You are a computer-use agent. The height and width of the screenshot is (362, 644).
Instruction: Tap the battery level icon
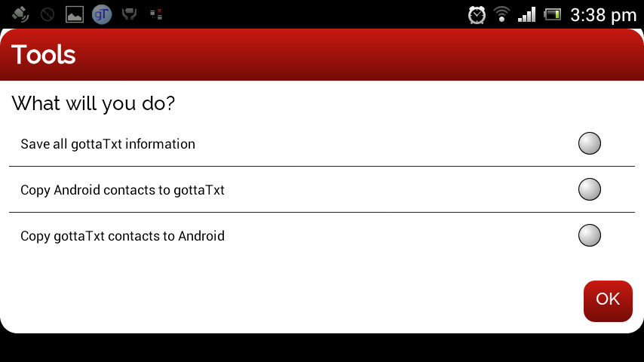(x=553, y=15)
